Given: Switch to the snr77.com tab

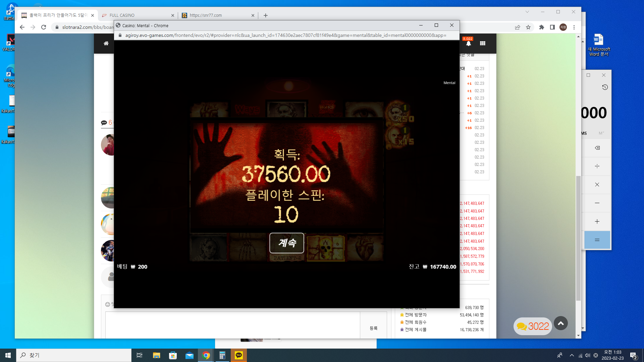Looking at the screenshot, I should point(218,15).
